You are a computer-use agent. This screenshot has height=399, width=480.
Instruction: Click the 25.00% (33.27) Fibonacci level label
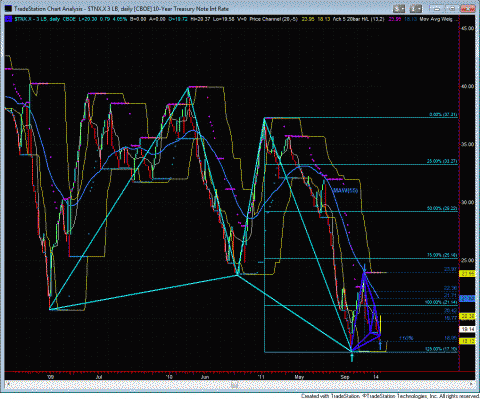pos(442,161)
